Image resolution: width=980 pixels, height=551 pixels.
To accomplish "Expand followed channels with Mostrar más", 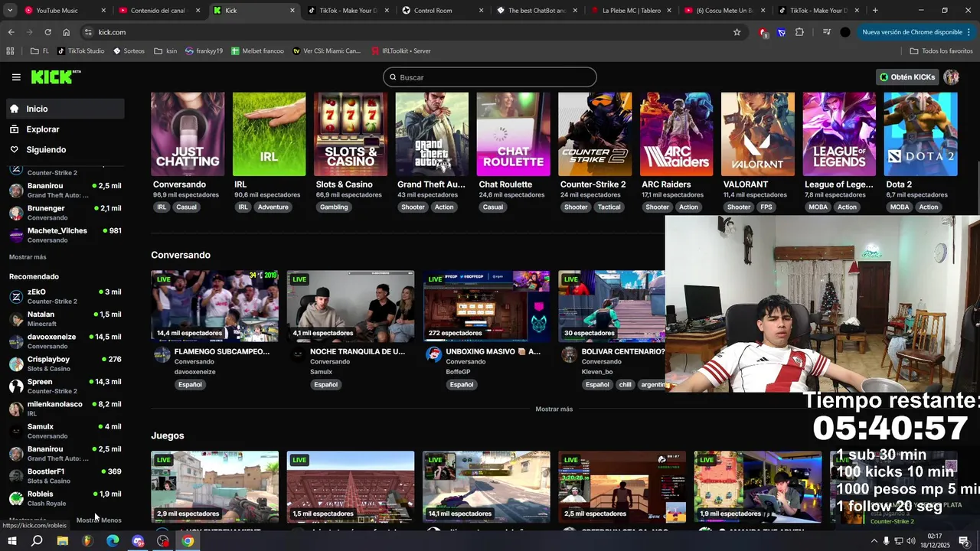I will coord(28,257).
